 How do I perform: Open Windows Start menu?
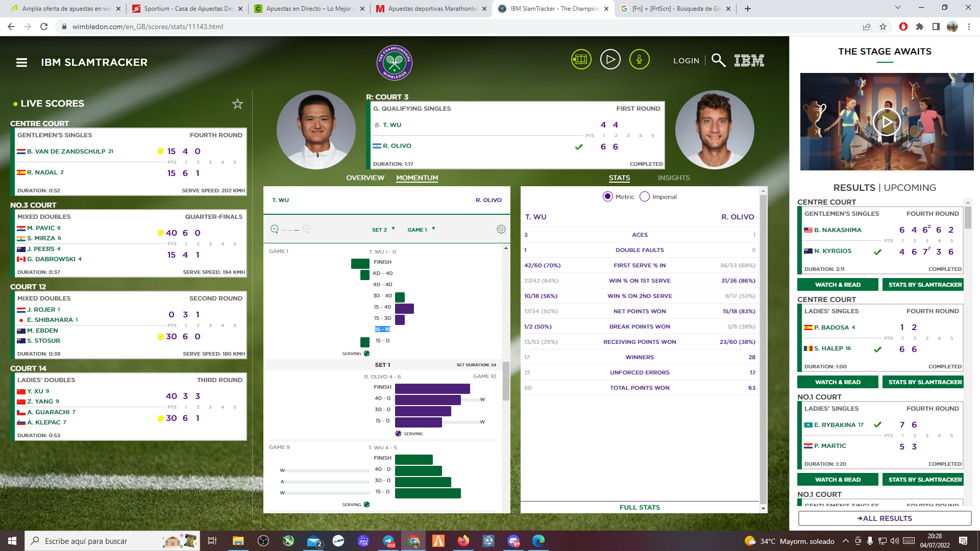[12, 541]
